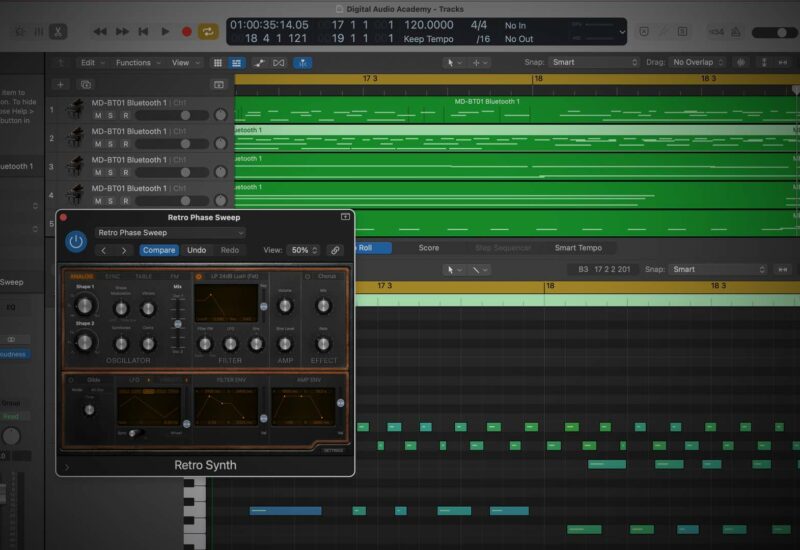This screenshot has height=550, width=800.
Task: Select the track 1 piano instrument icon
Action: (x=76, y=109)
